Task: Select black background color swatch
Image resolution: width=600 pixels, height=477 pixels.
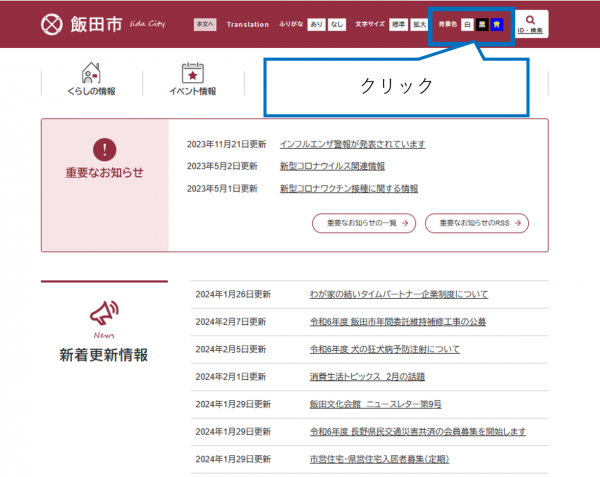Action: pyautogui.click(x=482, y=24)
